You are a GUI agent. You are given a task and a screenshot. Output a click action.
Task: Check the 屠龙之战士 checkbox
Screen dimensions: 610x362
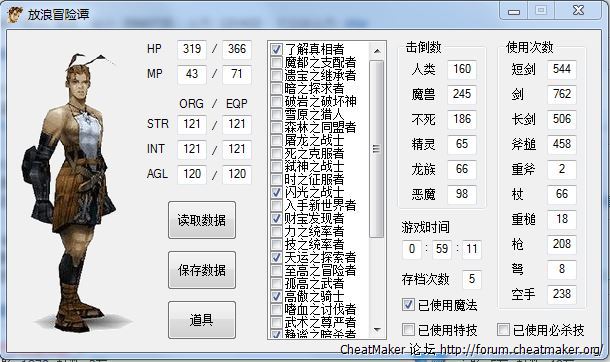(276, 140)
